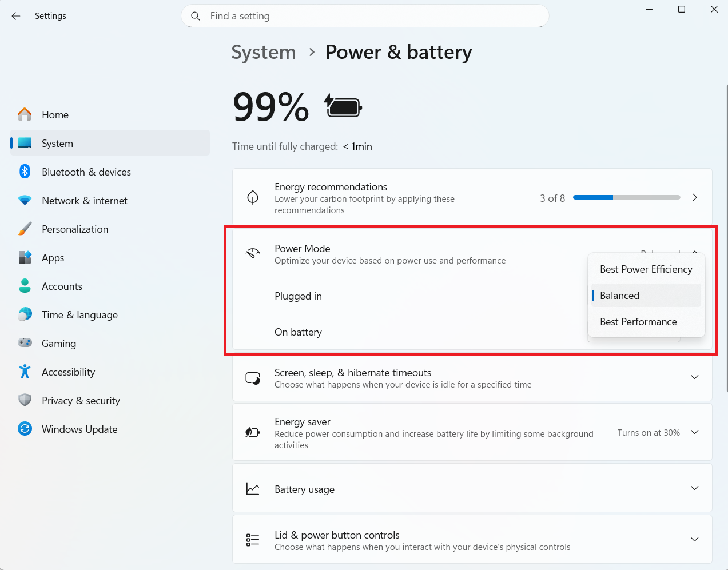Select the Balanced power mode
The image size is (728, 570).
coord(620,296)
